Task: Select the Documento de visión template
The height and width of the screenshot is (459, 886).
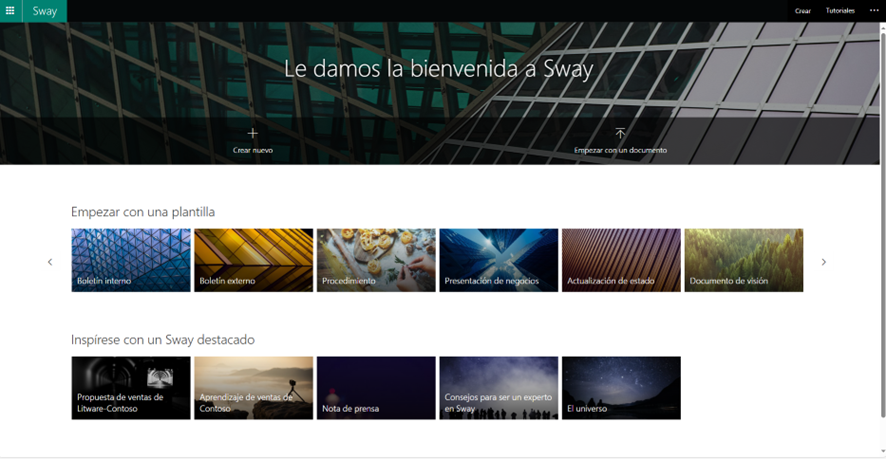Action: pyautogui.click(x=744, y=260)
